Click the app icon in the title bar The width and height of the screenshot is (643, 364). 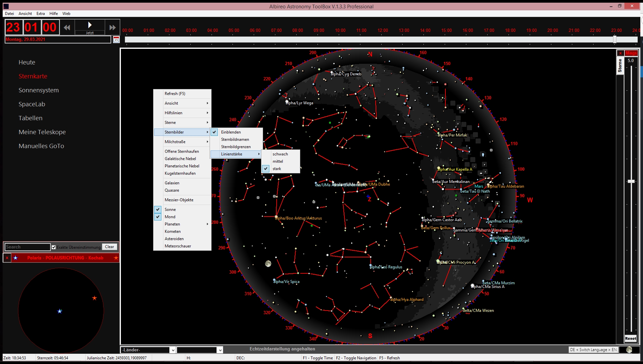(6, 6)
